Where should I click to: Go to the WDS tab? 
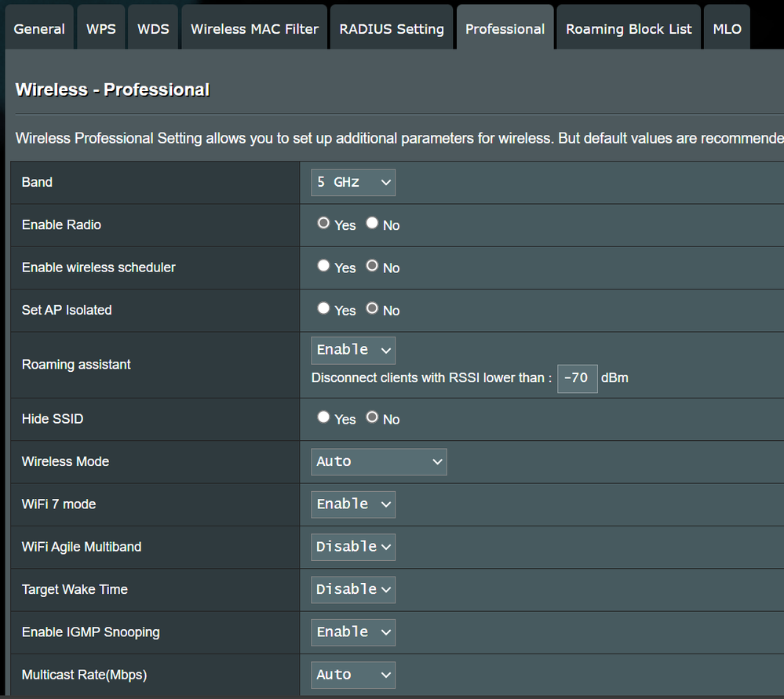pos(153,29)
